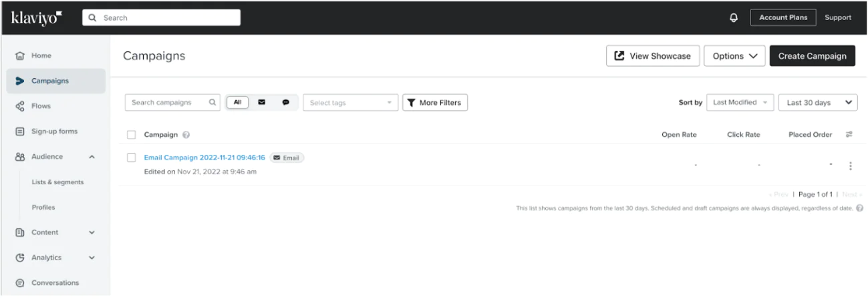The image size is (868, 299).
Task: Click the notification bell icon
Action: [734, 18]
